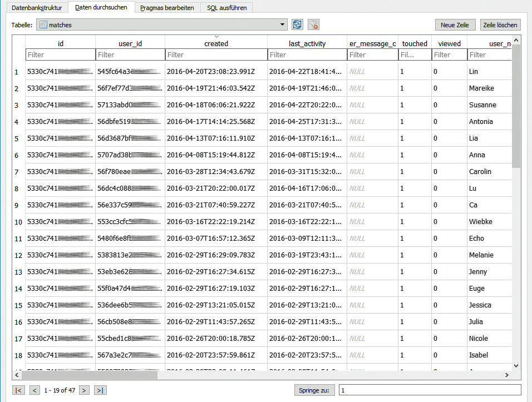Select created cell 2016-04-20T23:08:23.991Z
532x402 pixels.
click(x=216, y=72)
